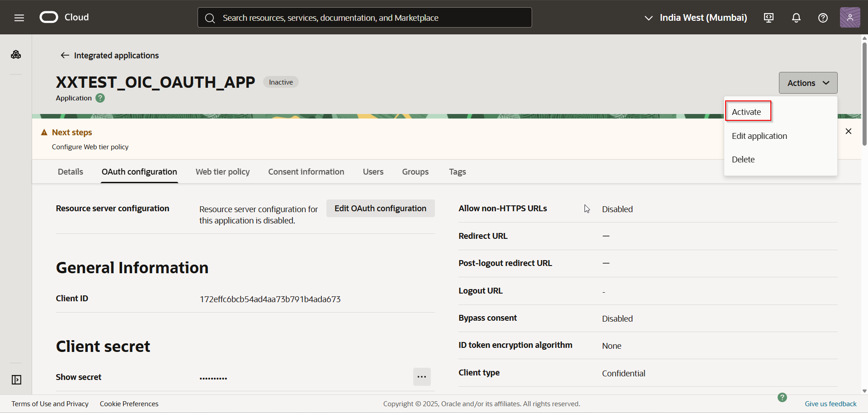Open the floating help icon near footer

pos(782,398)
